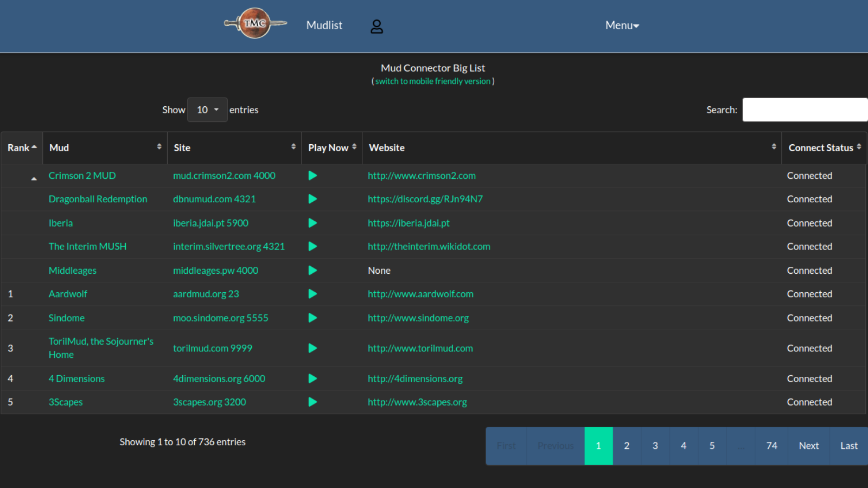868x488 pixels.
Task: Visit the aardwolf.com website link
Action: pos(420,294)
